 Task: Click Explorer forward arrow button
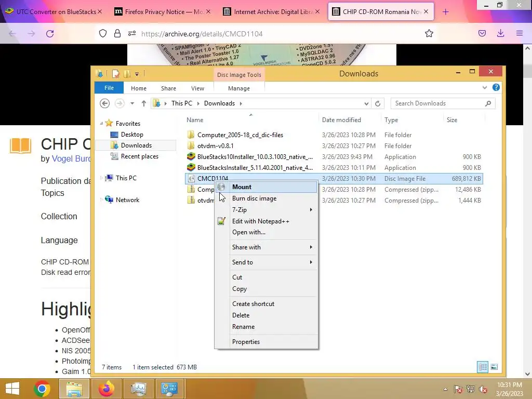coord(119,103)
